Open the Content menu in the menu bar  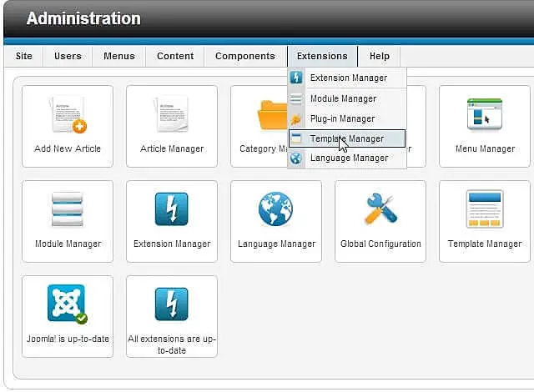[175, 56]
